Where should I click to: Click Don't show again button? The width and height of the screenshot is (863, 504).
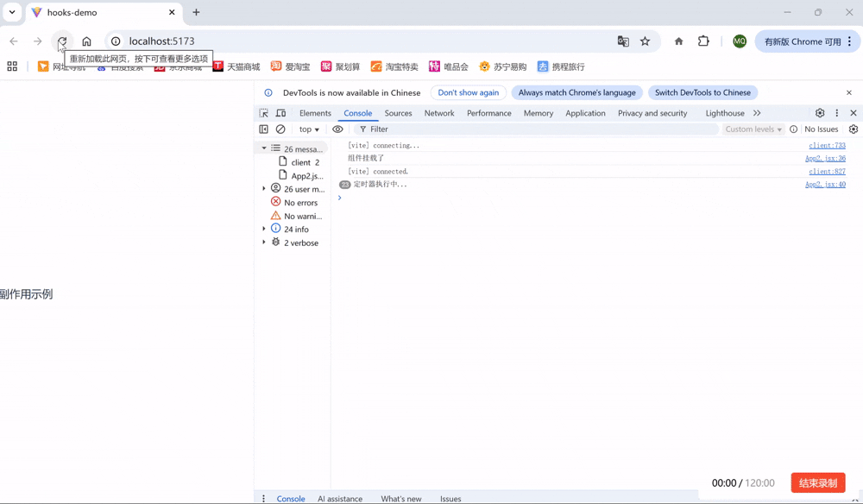(x=469, y=92)
